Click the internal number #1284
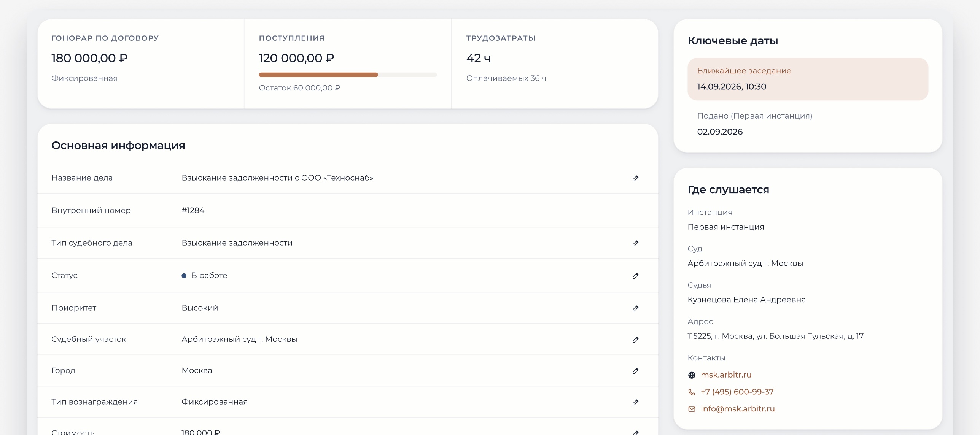 193,210
